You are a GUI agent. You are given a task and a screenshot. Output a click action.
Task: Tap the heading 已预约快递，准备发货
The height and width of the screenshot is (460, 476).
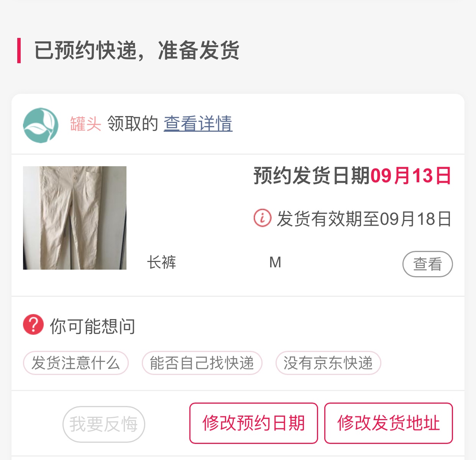[x=137, y=50]
